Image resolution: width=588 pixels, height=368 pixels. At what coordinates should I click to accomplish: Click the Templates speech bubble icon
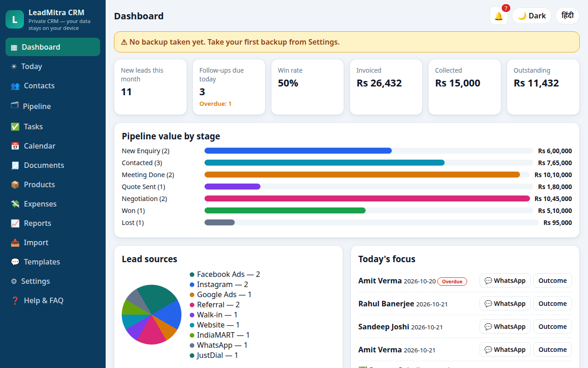[x=15, y=262]
